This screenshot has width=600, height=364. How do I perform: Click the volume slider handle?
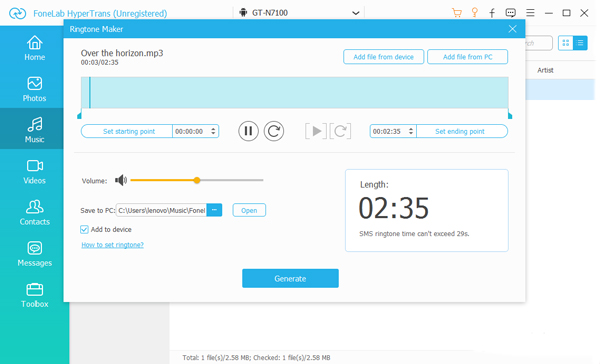(197, 180)
